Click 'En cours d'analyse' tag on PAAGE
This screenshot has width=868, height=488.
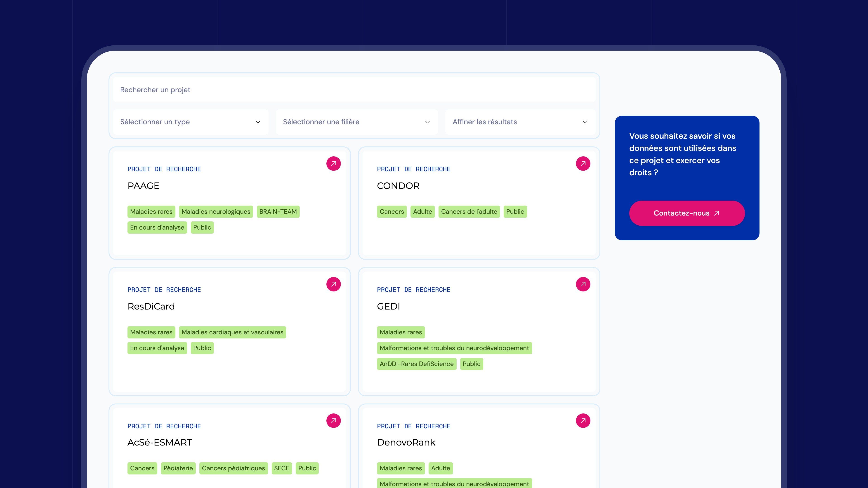[x=157, y=227]
